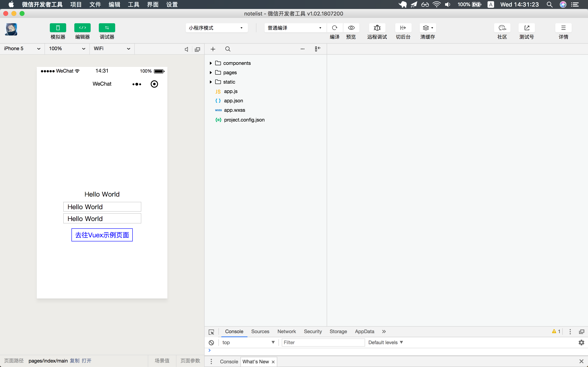The height and width of the screenshot is (367, 588).
Task: Open the iPhone 5 device dropdown
Action: 22,49
